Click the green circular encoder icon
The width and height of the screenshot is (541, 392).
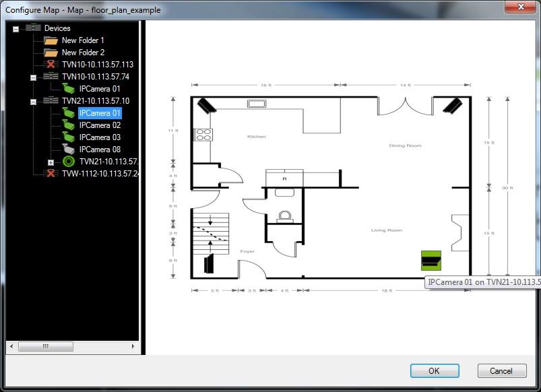pos(69,161)
